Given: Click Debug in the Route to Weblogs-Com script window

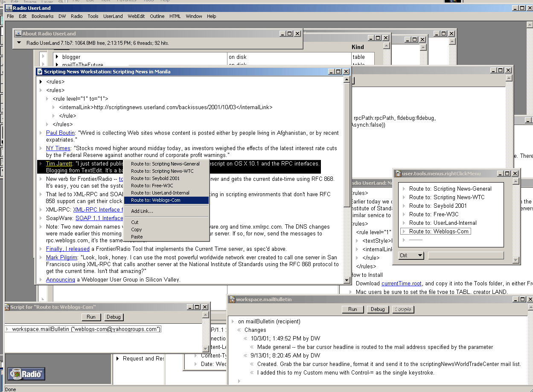Looking at the screenshot, I should click(114, 317).
